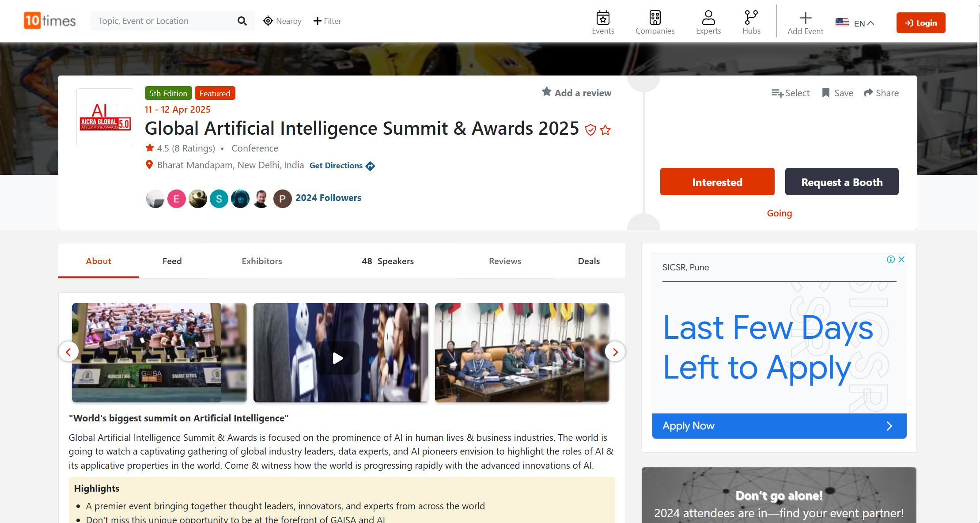Click the AICRA Global event logo

[x=105, y=117]
